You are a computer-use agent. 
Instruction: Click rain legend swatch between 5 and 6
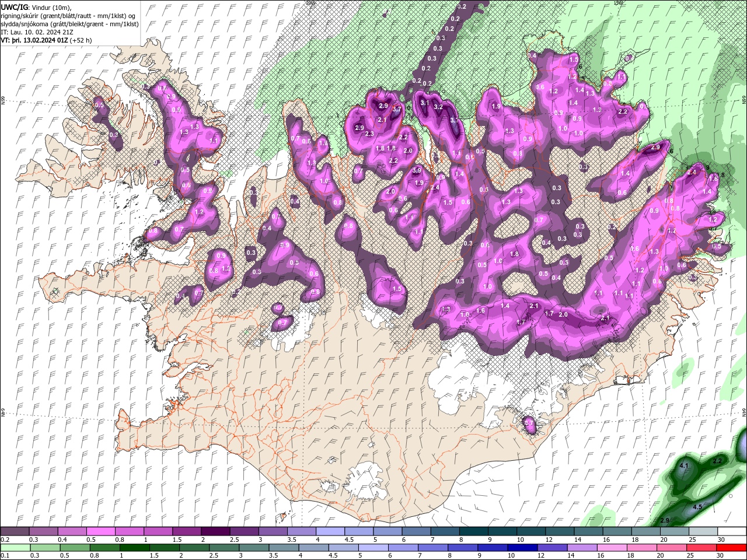373,548
